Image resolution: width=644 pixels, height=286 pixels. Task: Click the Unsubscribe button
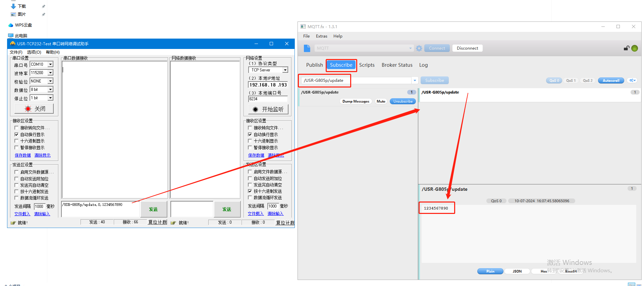[x=402, y=101]
